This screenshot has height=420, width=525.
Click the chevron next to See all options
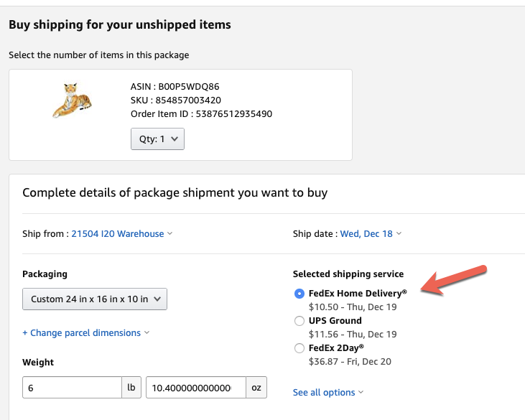point(361,392)
